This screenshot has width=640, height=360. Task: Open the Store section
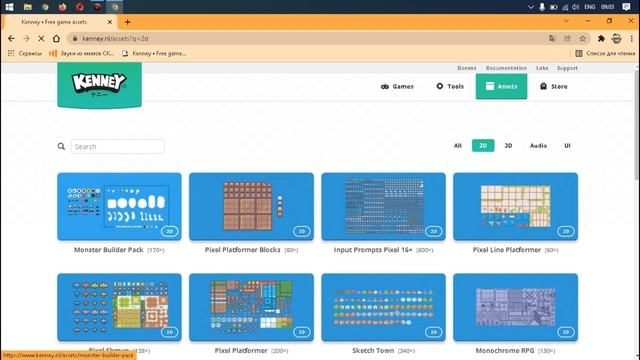click(x=553, y=87)
